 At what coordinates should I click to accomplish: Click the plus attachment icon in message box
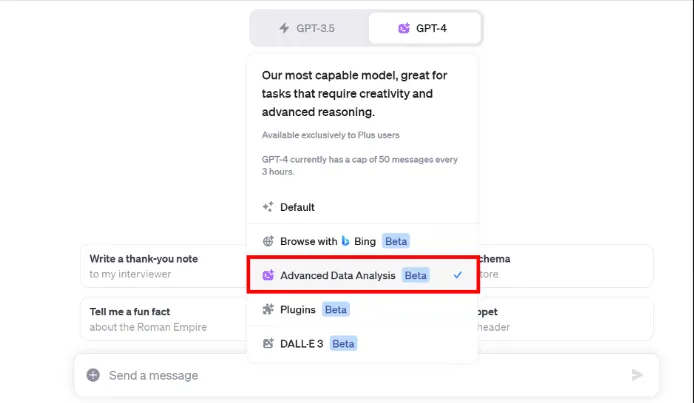click(x=93, y=375)
